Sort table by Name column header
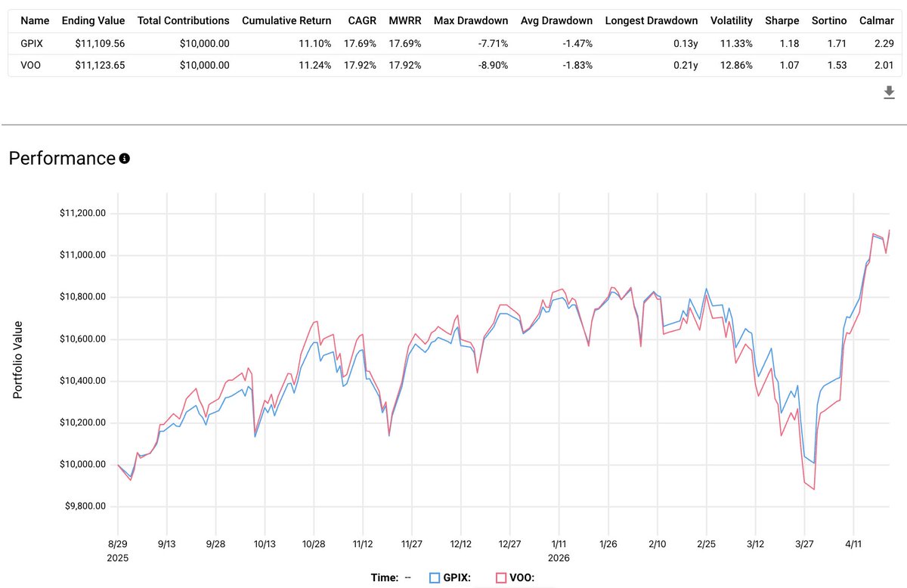The width and height of the screenshot is (907, 588). tap(35, 20)
